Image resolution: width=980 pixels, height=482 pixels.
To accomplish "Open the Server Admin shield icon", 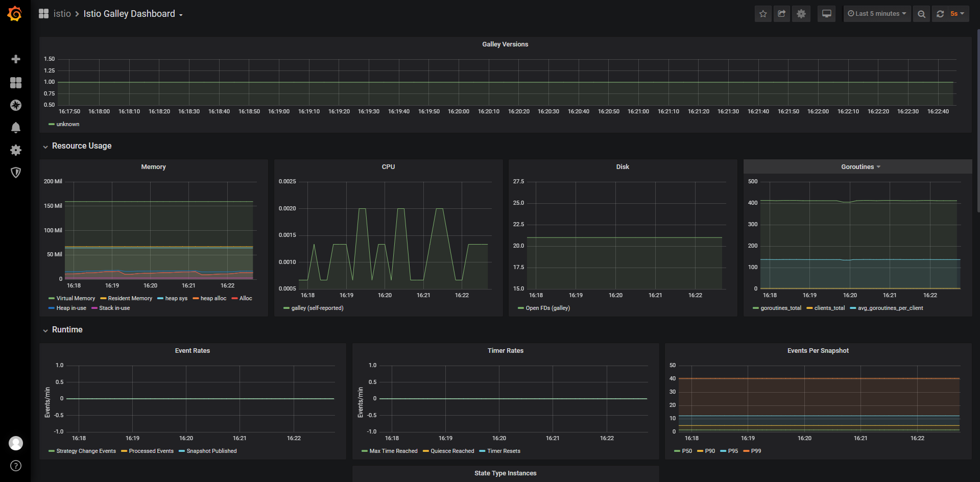I will click(16, 173).
